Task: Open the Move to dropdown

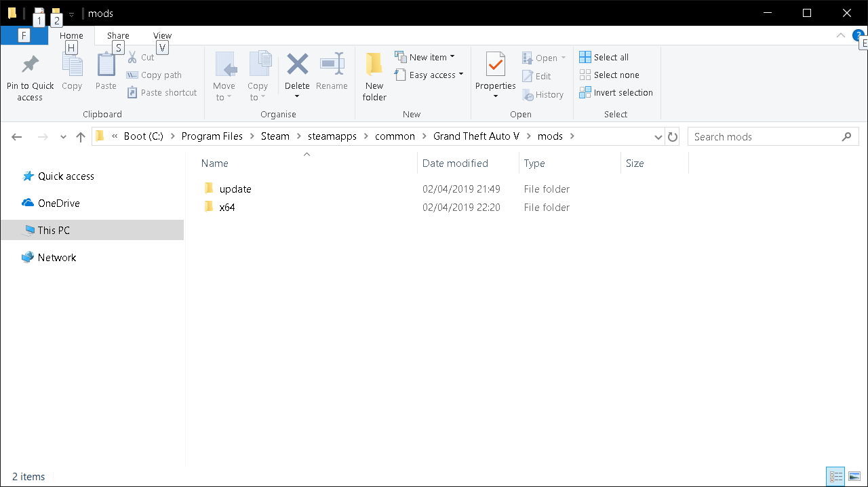Action: (224, 92)
